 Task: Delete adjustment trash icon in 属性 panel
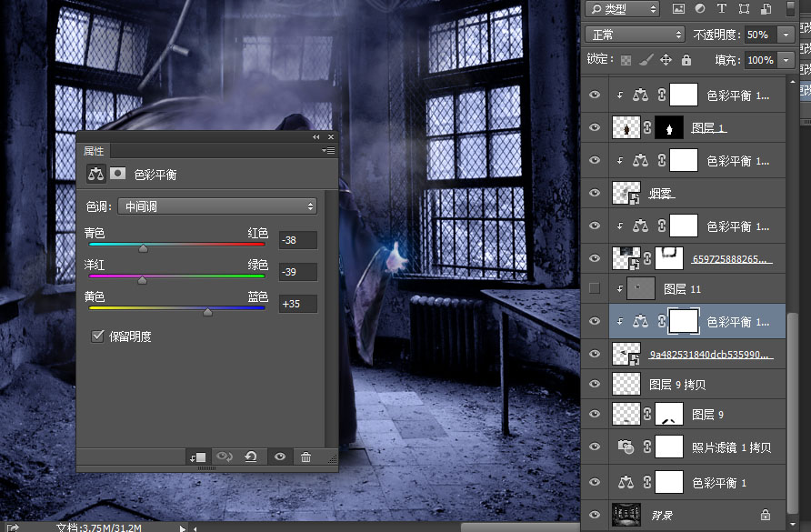[x=306, y=457]
